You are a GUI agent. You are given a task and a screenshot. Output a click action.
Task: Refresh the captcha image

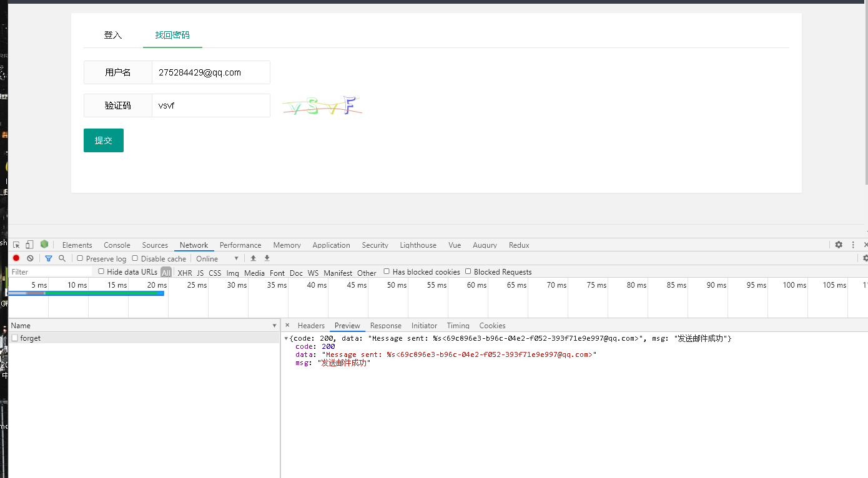pyautogui.click(x=322, y=106)
